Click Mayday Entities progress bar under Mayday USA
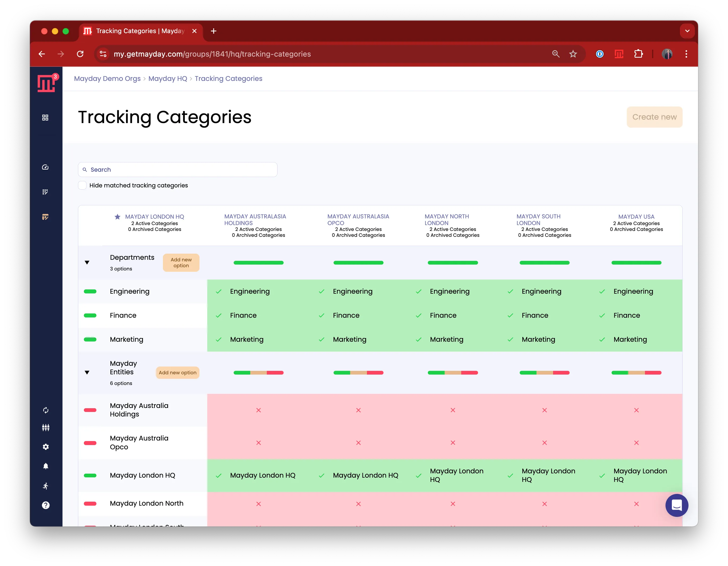Image resolution: width=728 pixels, height=566 pixels. point(636,373)
